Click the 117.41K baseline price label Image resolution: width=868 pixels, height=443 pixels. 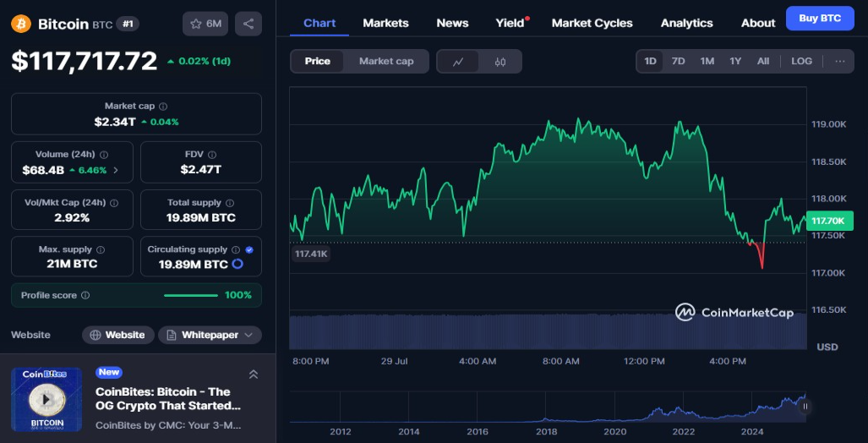coord(311,254)
